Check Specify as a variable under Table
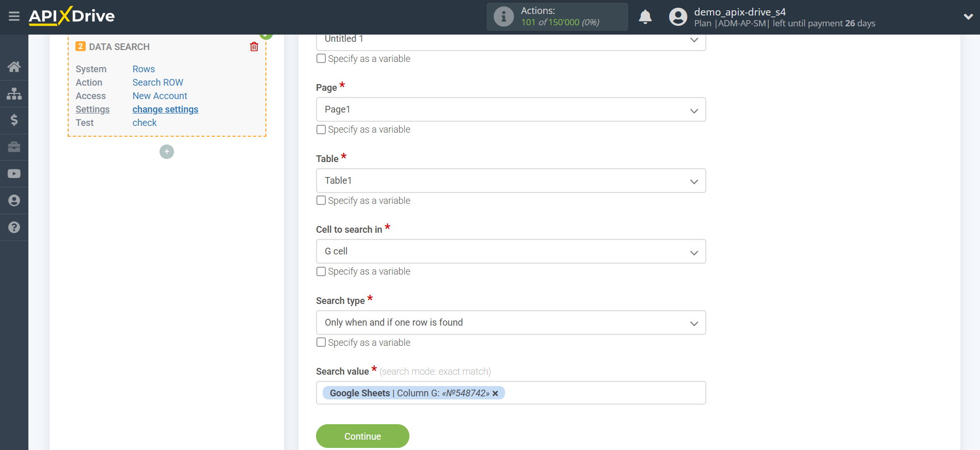 (321, 200)
